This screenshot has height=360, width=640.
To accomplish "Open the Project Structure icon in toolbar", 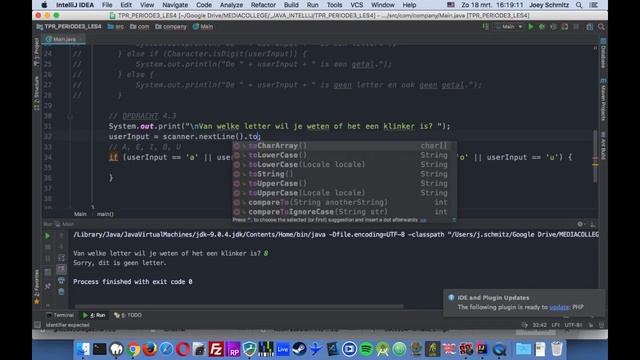I will point(589,27).
